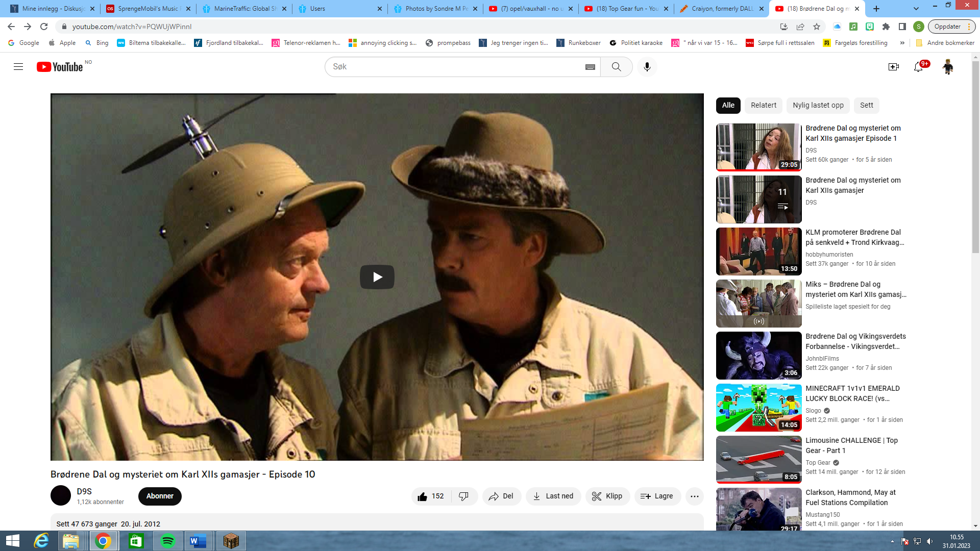Go back with the browser back arrow
The height and width of the screenshot is (551, 980).
(11, 27)
